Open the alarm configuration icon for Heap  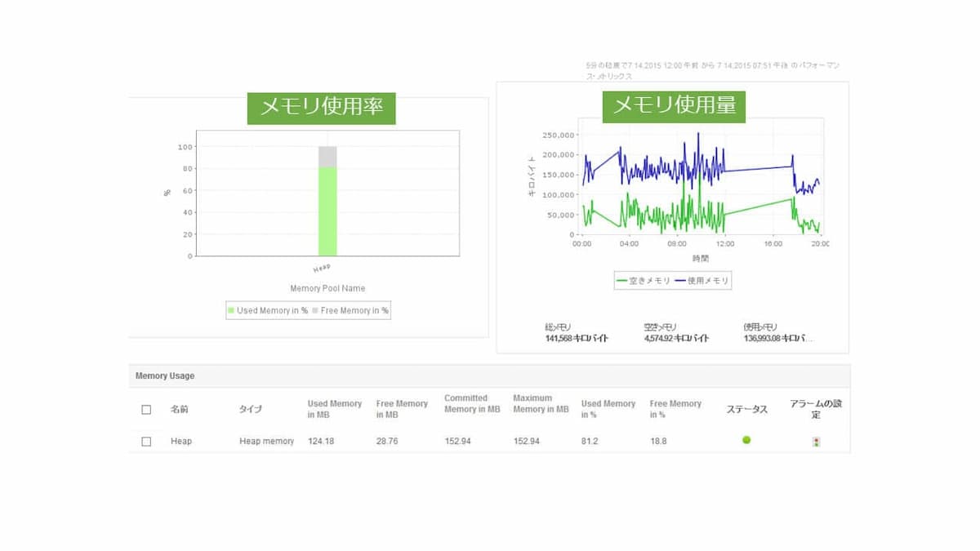tap(815, 442)
